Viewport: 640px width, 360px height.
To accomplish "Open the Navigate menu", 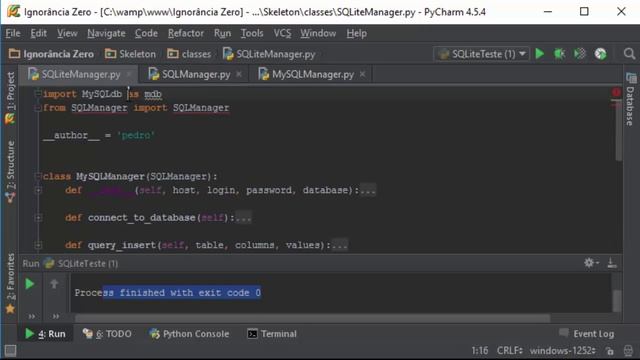I will pos(106,33).
